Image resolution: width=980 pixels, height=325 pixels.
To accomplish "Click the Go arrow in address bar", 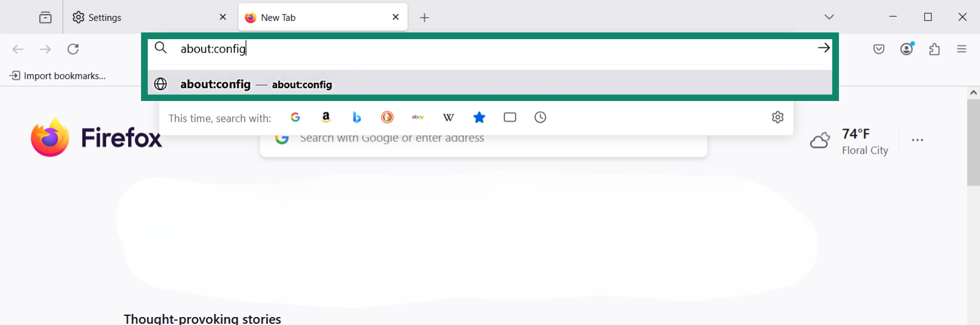I will (x=824, y=48).
